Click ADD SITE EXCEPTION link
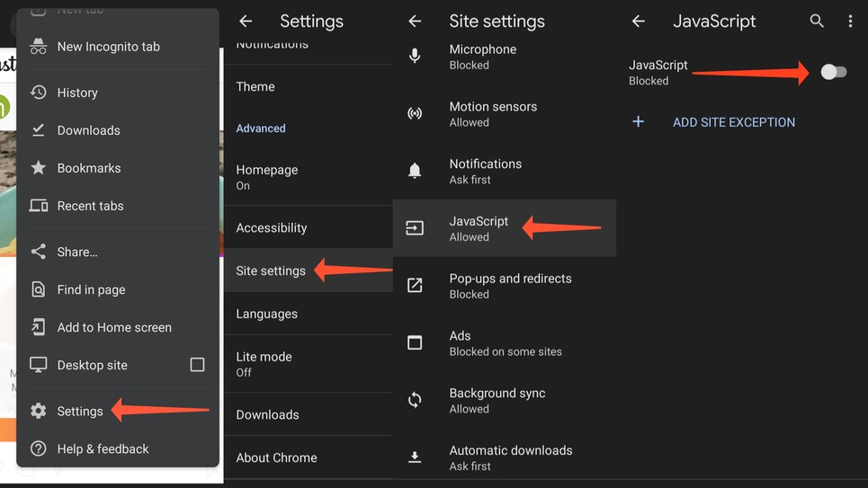868x488 pixels. click(x=733, y=122)
